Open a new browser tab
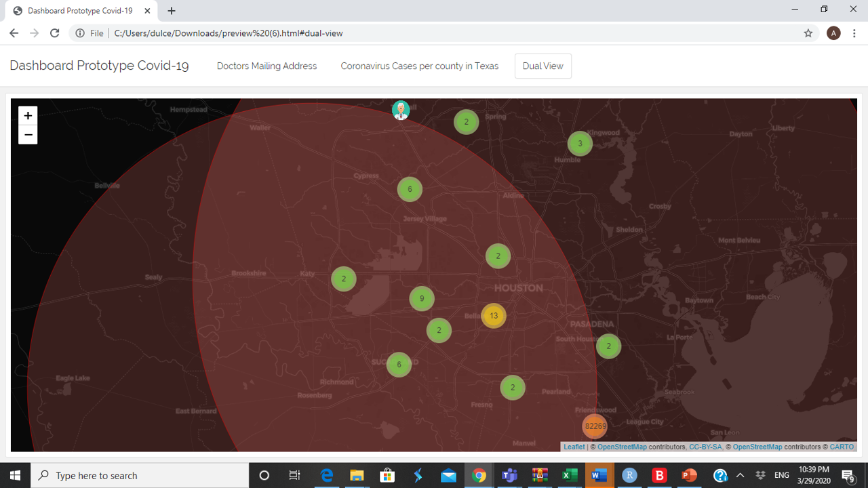This screenshot has width=868, height=488. pyautogui.click(x=172, y=11)
